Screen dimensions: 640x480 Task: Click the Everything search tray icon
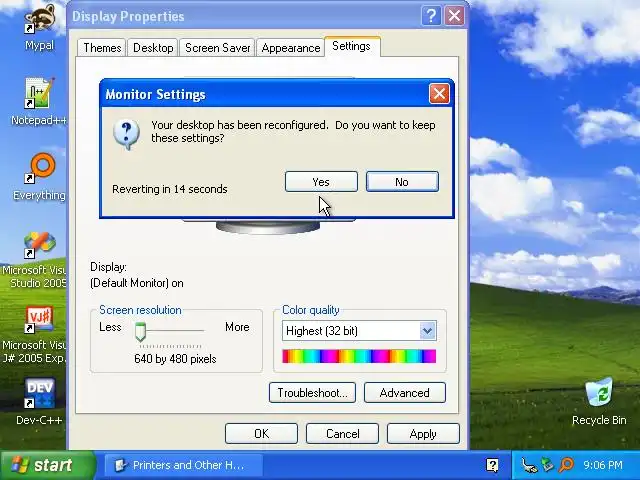click(567, 465)
